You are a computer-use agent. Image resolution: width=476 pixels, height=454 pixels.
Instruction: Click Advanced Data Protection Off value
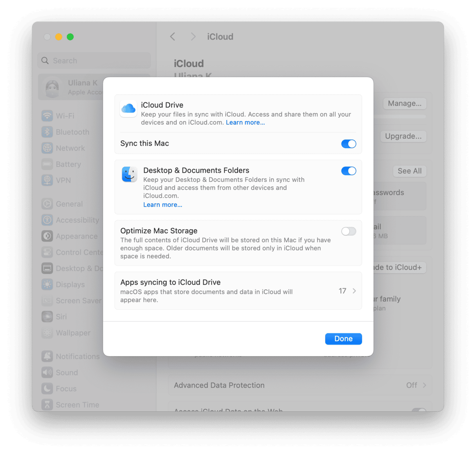[x=411, y=385]
